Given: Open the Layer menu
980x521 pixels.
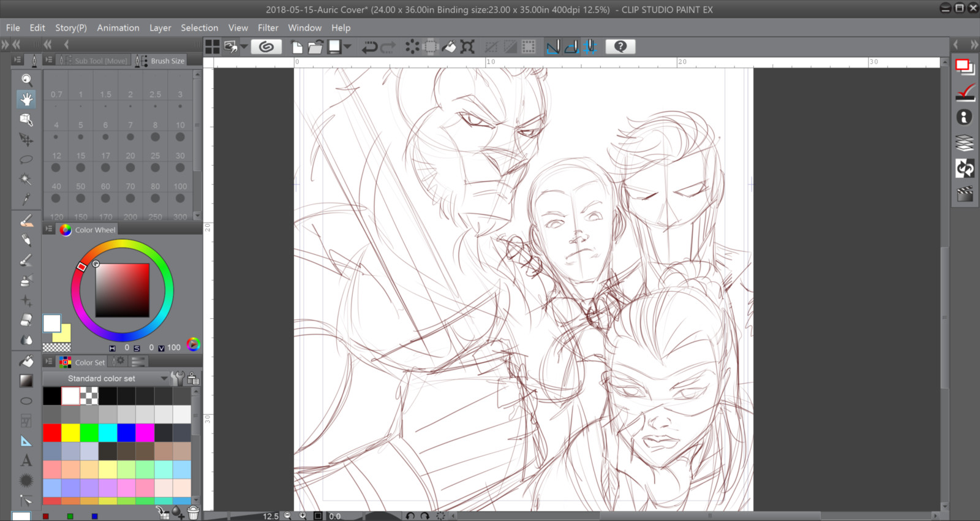Looking at the screenshot, I should click(x=160, y=28).
